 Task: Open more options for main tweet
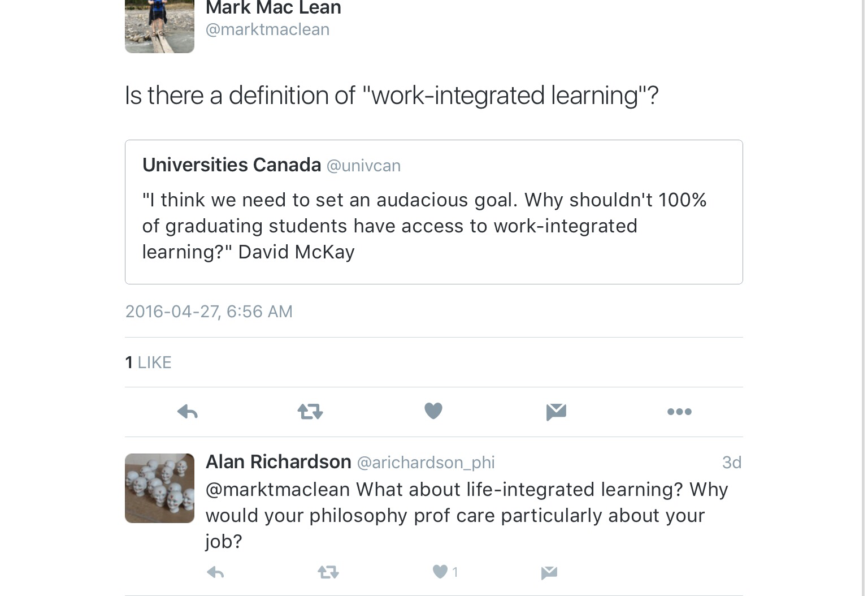point(679,412)
